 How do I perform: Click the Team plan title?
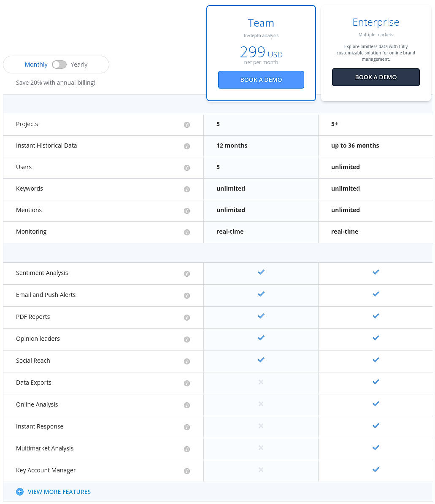(x=261, y=23)
